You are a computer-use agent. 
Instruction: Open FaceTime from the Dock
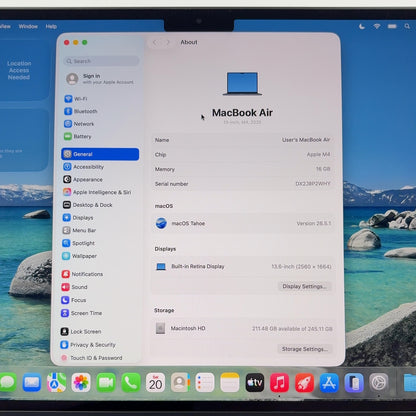pyautogui.click(x=106, y=382)
